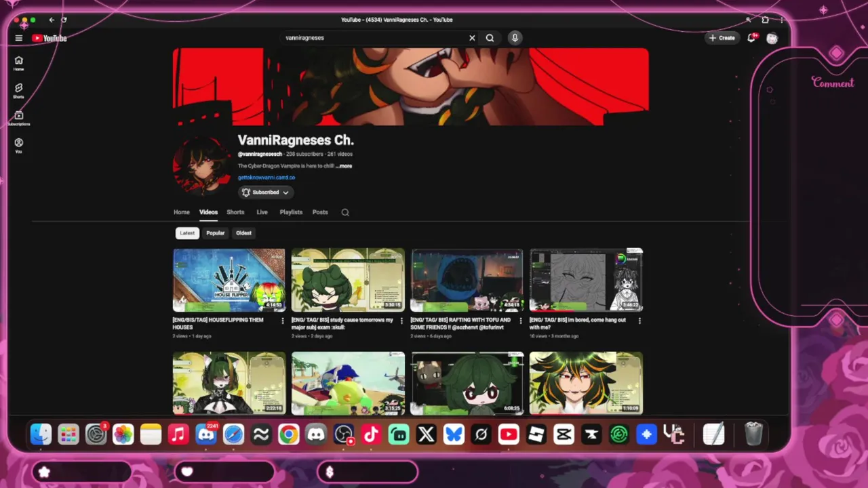Viewport: 868px width, 488px height.
Task: Open the notifications bell
Action: (x=751, y=38)
